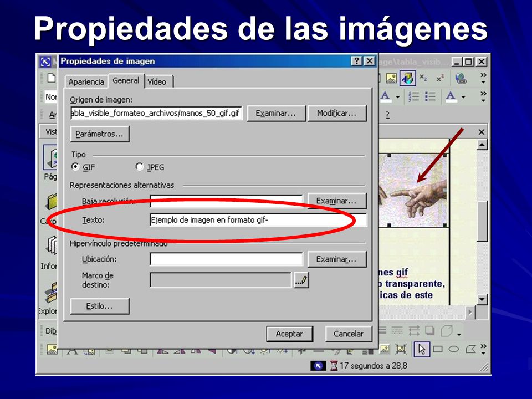Image resolution: width=532 pixels, height=399 pixels.
Task: Select the polygonal hotspot tool
Action: point(470,349)
